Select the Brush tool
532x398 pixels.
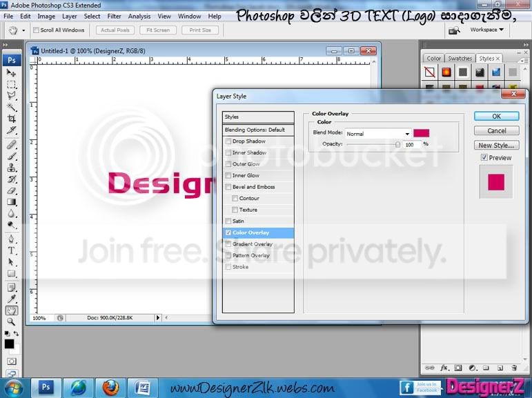click(x=11, y=157)
